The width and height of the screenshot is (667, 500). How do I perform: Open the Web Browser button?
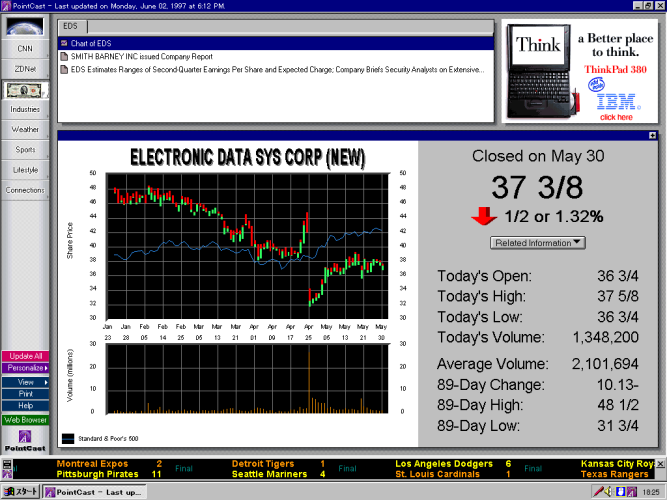tap(25, 420)
